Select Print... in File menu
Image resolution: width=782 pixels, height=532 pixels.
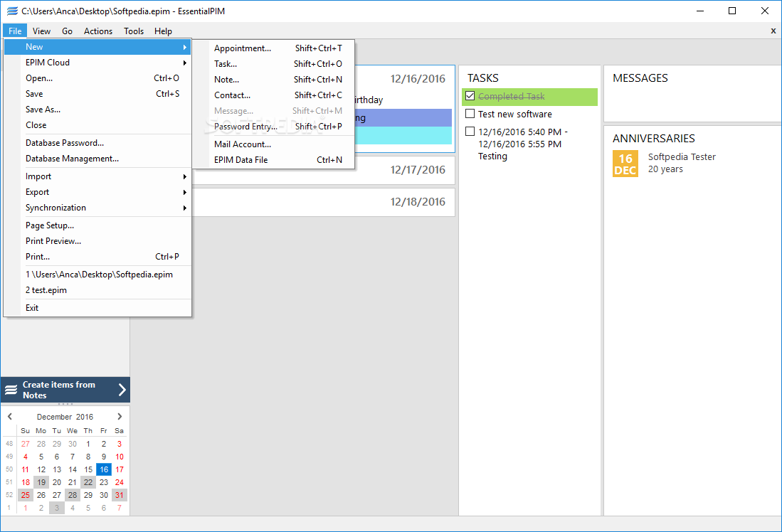tap(97, 257)
